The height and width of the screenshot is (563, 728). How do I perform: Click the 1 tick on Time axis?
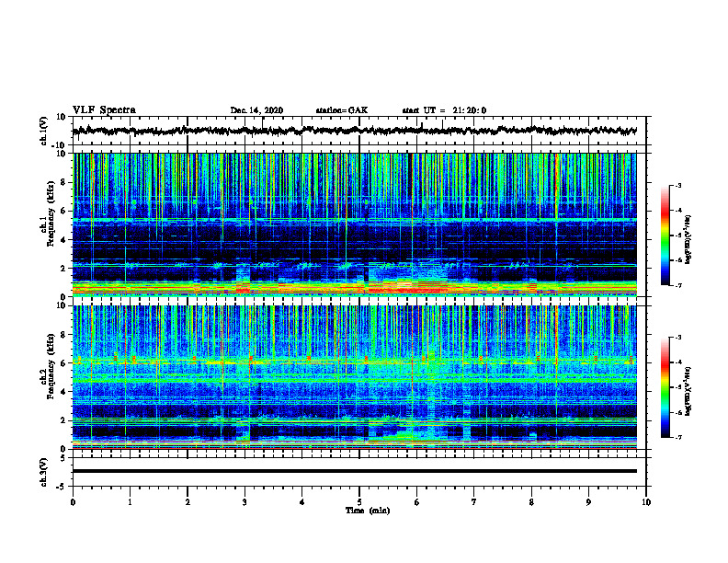point(130,502)
